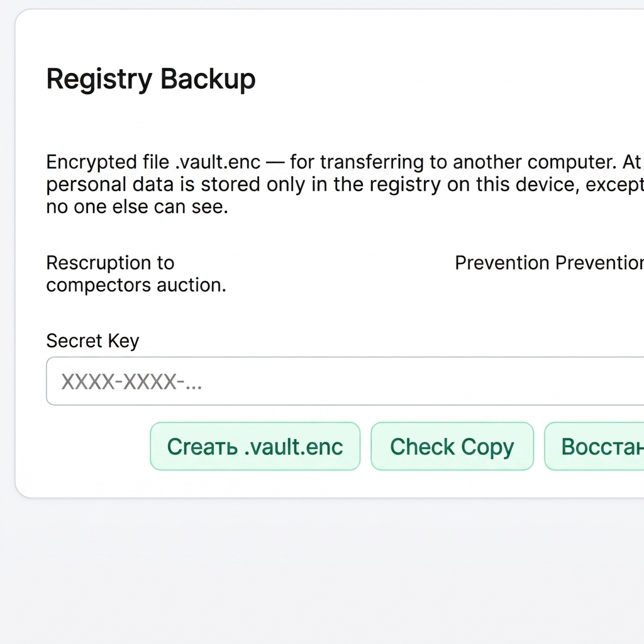Click the XXXX-XXXX-… placeholder text

tap(131, 382)
